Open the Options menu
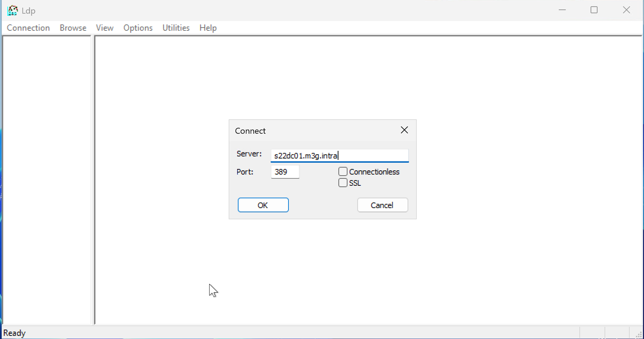Viewport: 644px width, 339px height. click(x=138, y=28)
